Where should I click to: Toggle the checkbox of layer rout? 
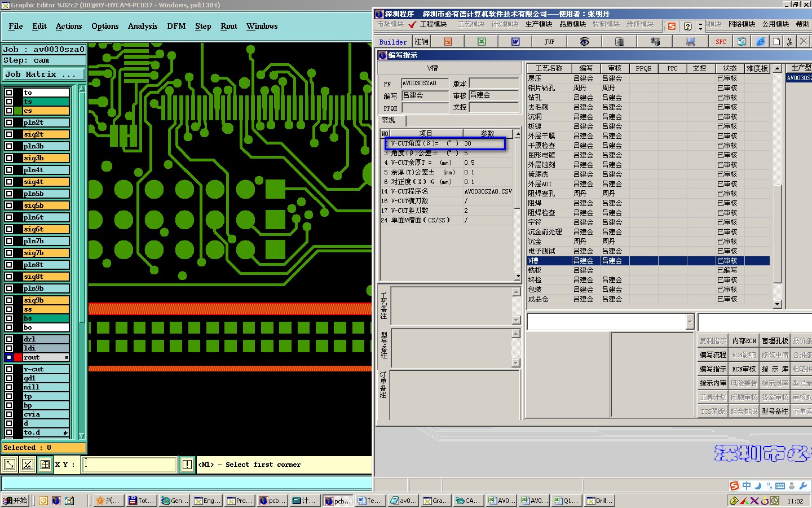click(9, 357)
